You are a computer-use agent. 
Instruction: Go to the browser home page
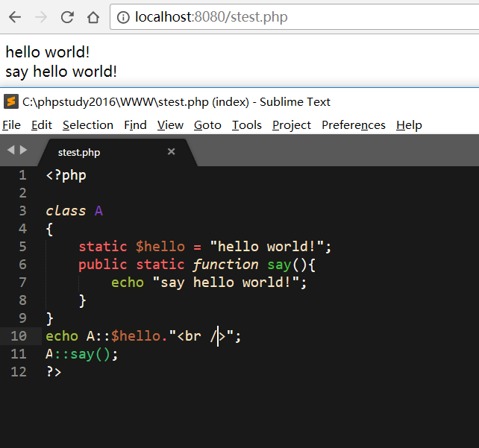(93, 16)
